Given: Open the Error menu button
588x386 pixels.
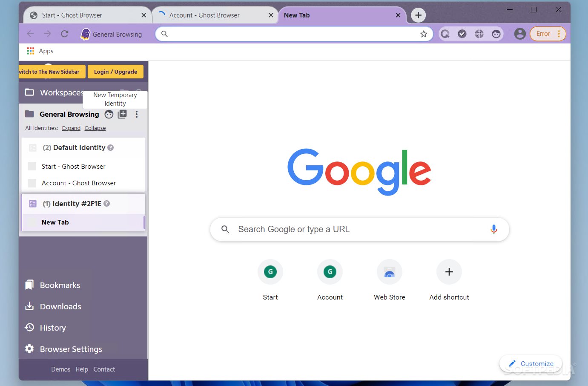Looking at the screenshot, I should pos(548,34).
